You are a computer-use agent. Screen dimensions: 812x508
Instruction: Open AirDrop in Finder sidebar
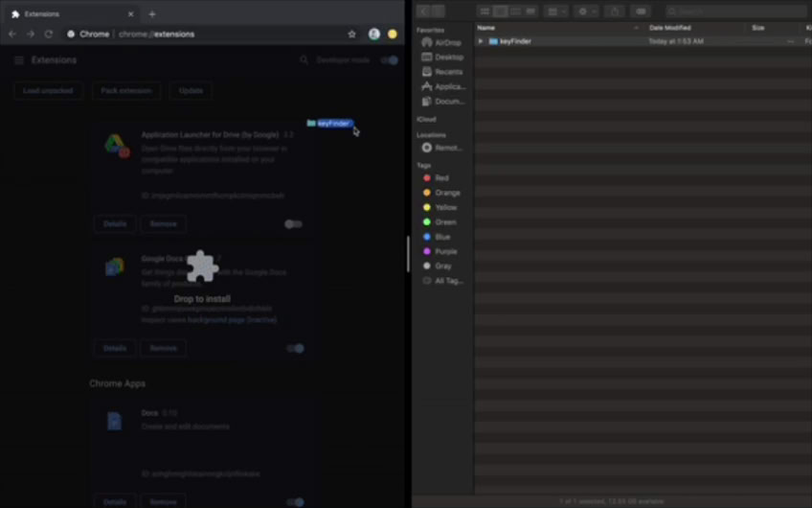(442, 42)
